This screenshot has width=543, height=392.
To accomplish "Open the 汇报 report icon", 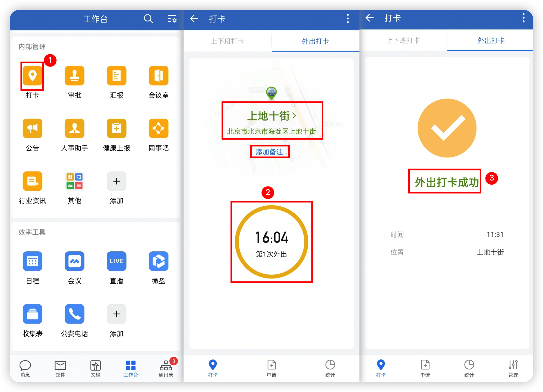I will pos(116,76).
